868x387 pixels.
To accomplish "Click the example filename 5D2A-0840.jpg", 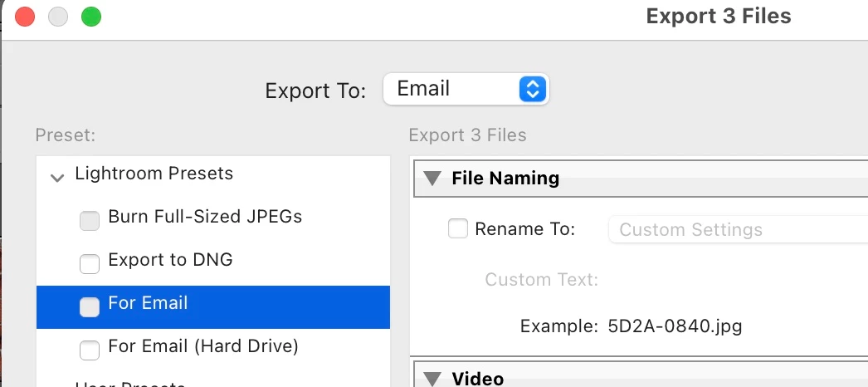I will click(x=675, y=326).
